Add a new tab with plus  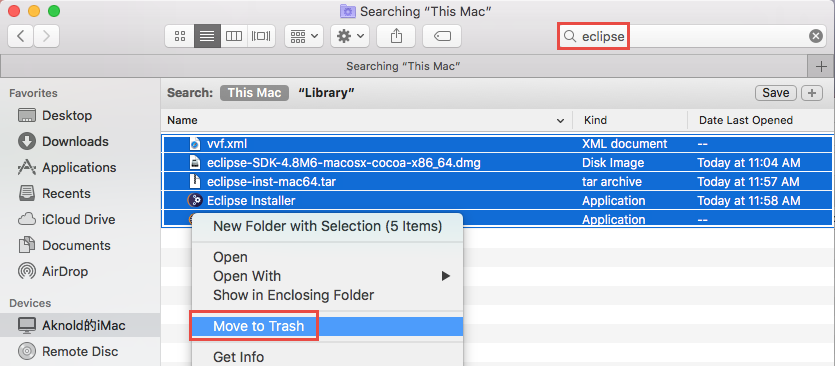coord(821,66)
